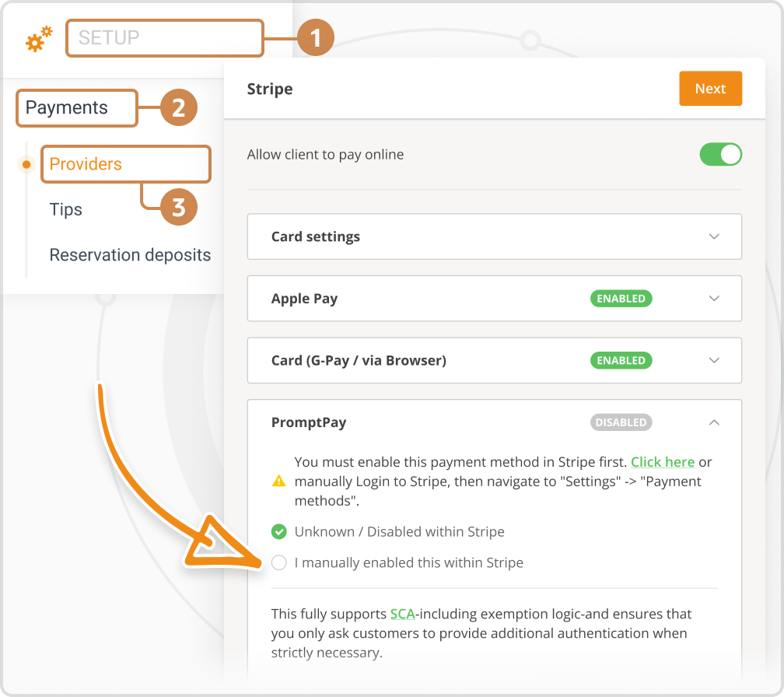
Task: Open the Click here link
Action: pyautogui.click(x=663, y=461)
